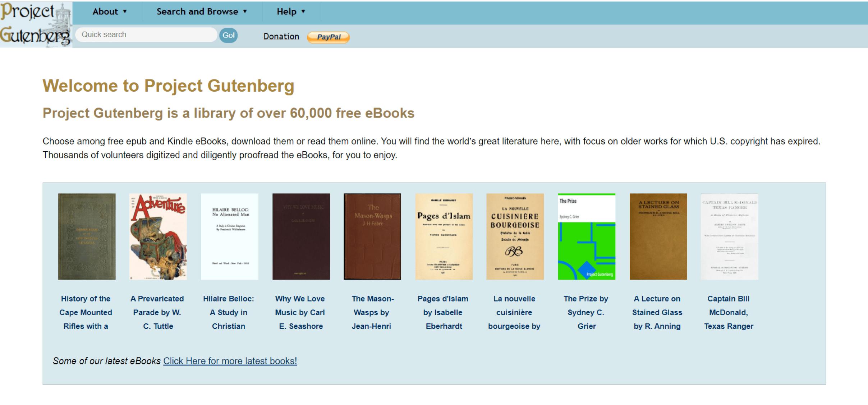868x405 pixels.
Task: Select the Search and Browse menu item
Action: coord(201,10)
